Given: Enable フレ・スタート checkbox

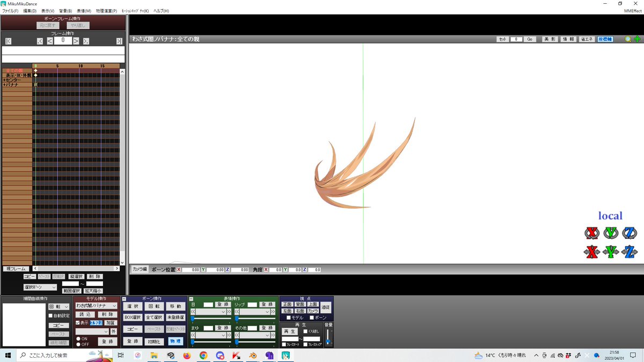Looking at the screenshot, I should 284,344.
